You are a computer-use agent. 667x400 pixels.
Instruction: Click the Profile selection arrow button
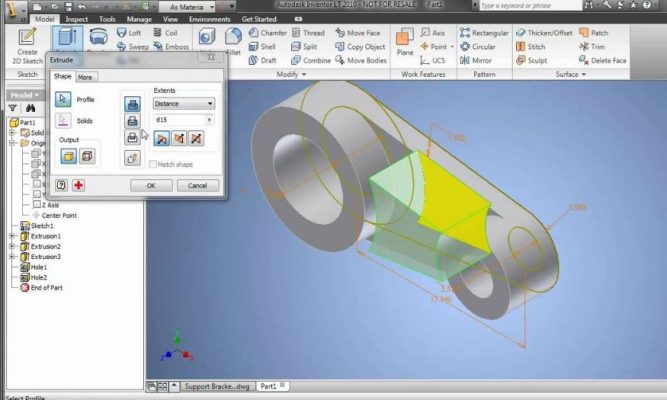coord(62,98)
